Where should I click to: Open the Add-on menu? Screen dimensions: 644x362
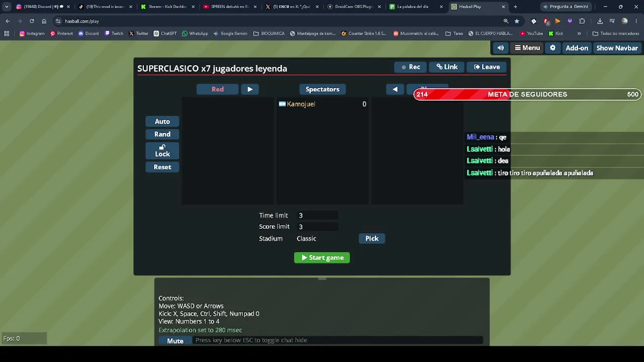tap(577, 48)
